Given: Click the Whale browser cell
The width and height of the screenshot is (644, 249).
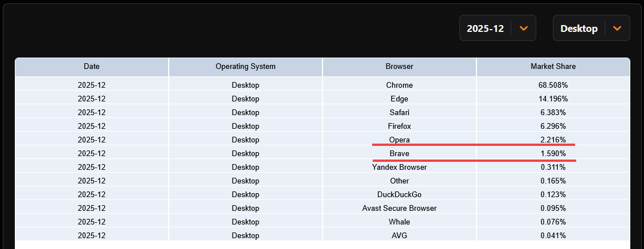Looking at the screenshot, I should click(400, 222).
